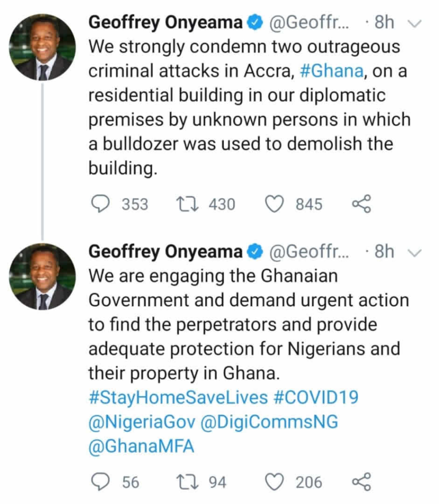The height and width of the screenshot is (504, 439).
Task: Open the #COVID19 hashtag
Action: coord(315,398)
